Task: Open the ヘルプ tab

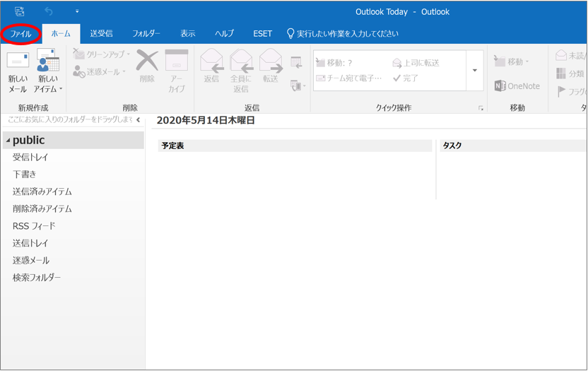Action: (224, 34)
